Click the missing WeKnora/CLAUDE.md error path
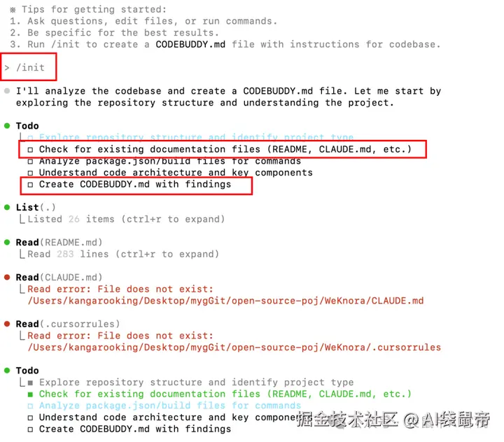The height and width of the screenshot is (442, 504). click(225, 301)
